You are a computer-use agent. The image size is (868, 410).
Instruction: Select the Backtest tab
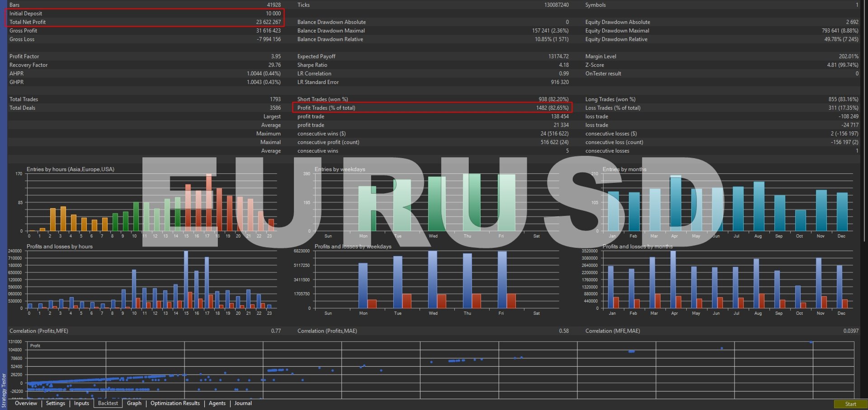(x=108, y=403)
